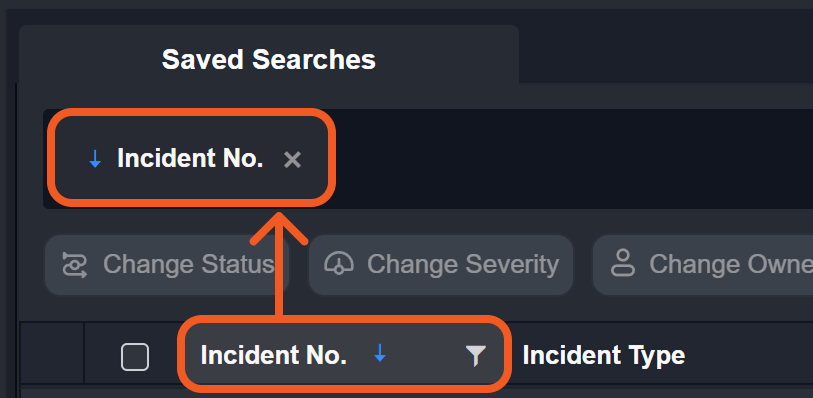Viewport: 813px width, 398px height.
Task: Open the Saved Searches tab
Action: tap(269, 59)
